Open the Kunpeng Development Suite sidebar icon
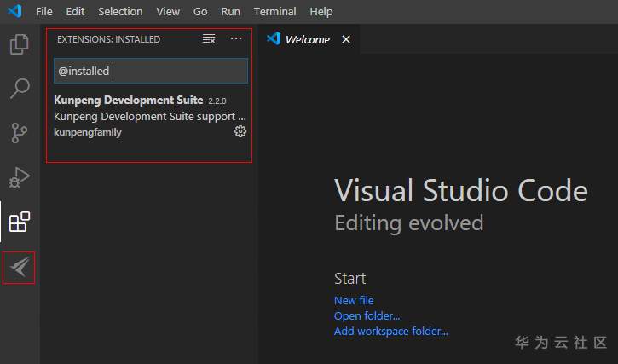 pyautogui.click(x=19, y=268)
